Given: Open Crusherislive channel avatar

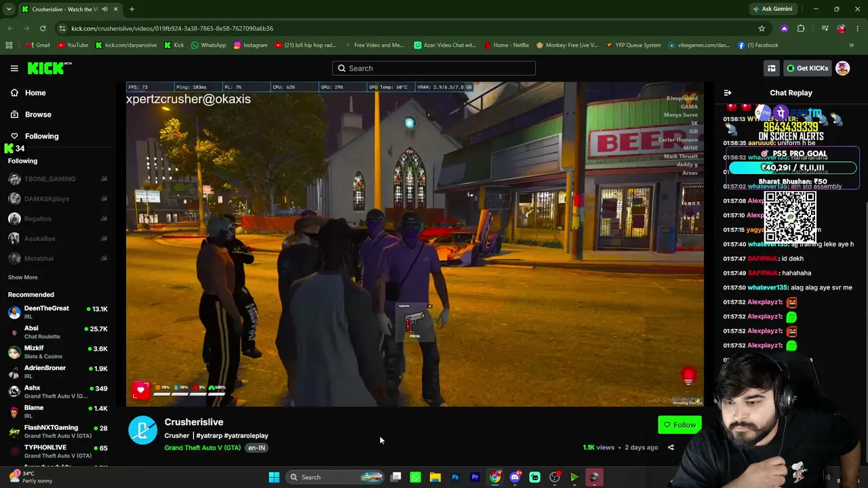Looking at the screenshot, I should [x=143, y=430].
